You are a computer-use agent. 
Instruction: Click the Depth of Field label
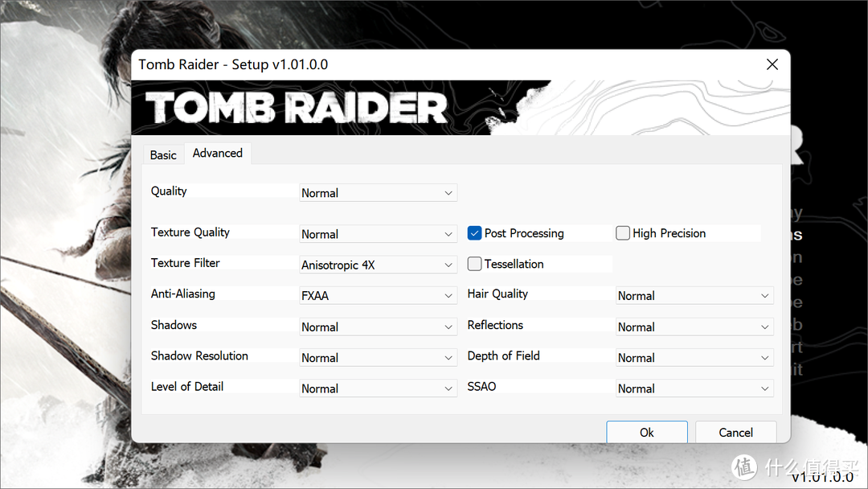pyautogui.click(x=503, y=355)
